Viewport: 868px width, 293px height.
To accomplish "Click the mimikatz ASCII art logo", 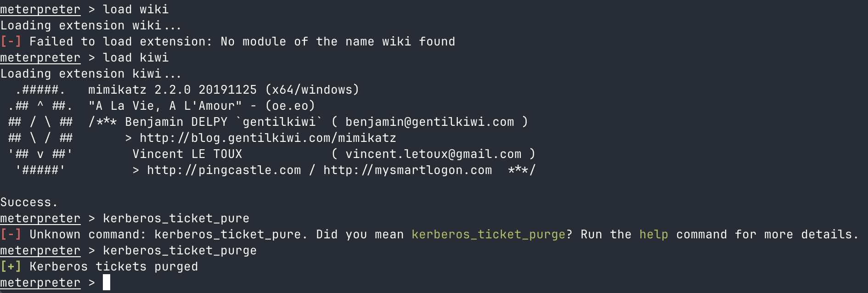I will 40,130.
